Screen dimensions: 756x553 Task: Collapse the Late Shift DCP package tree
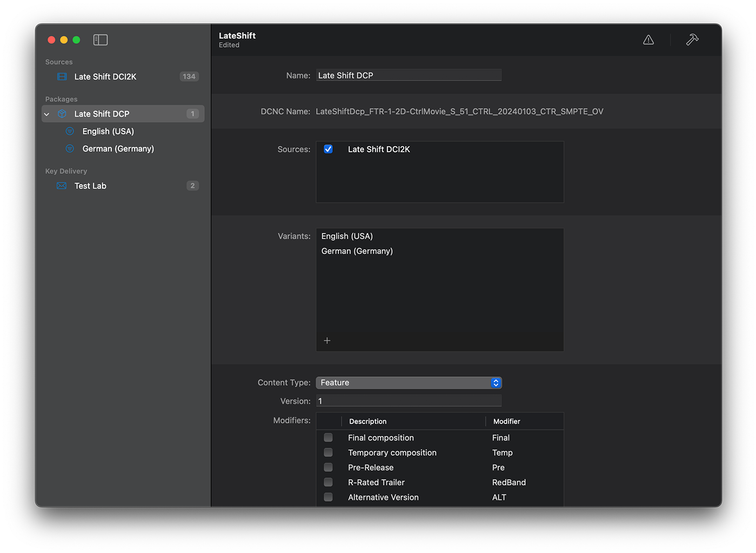47,114
